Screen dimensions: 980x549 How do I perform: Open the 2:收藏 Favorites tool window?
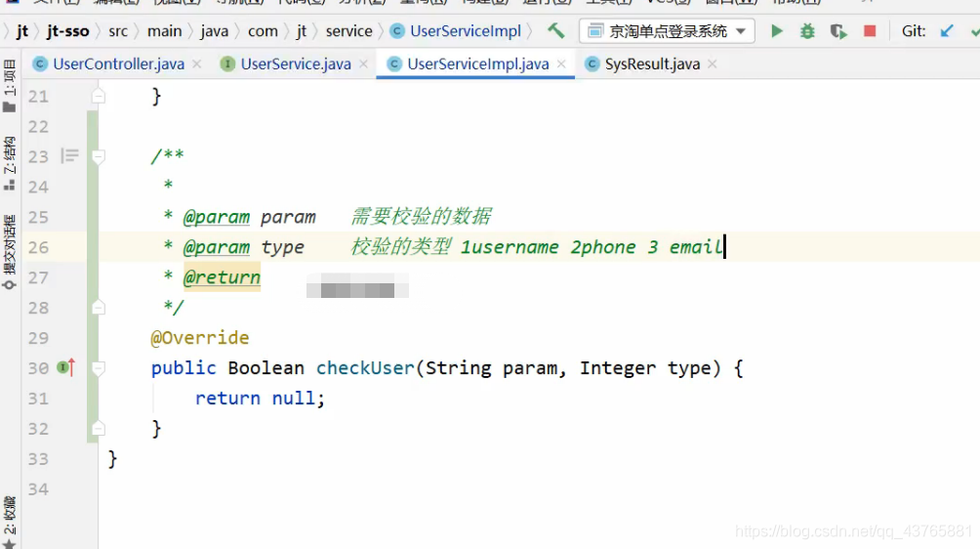pyautogui.click(x=10, y=522)
